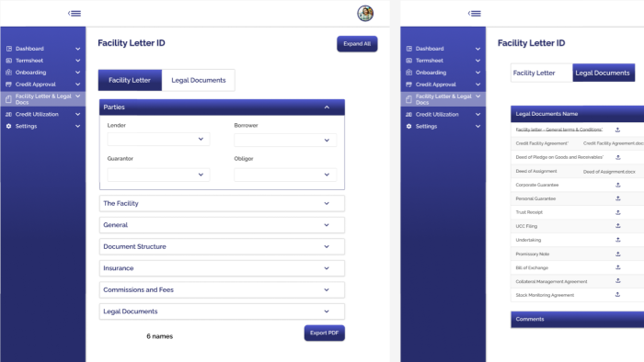644x362 pixels.
Task: Select the Legal Documents tab in the right screen
Action: click(604, 73)
